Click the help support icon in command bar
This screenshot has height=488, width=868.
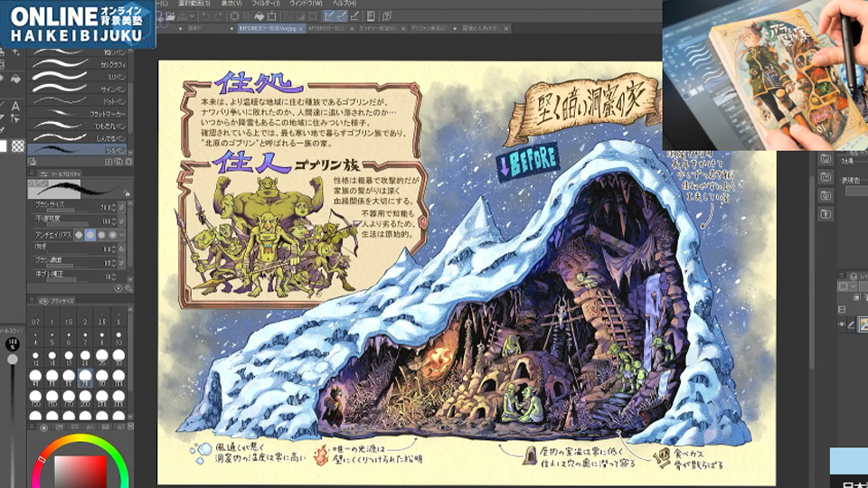tap(387, 16)
